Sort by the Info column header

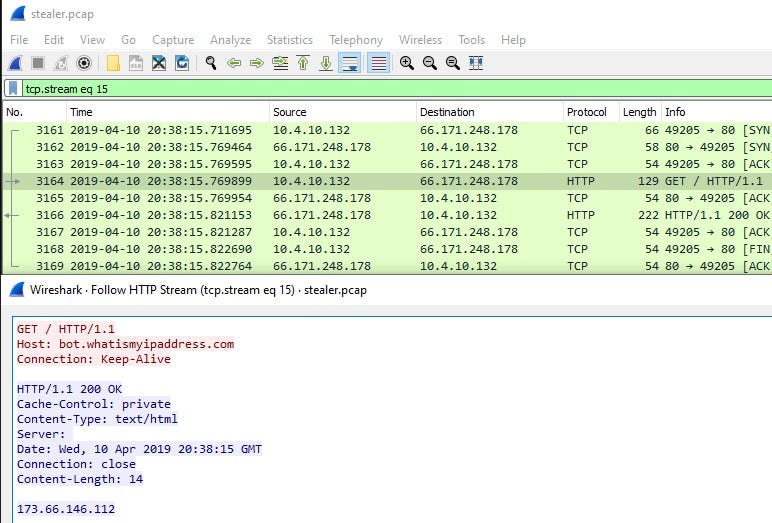pos(716,112)
